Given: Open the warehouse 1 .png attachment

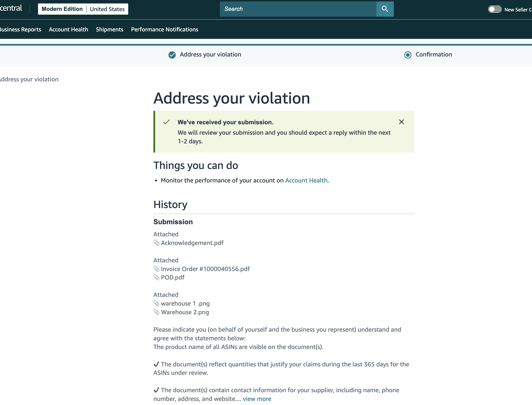Looking at the screenshot, I should (x=185, y=303).
